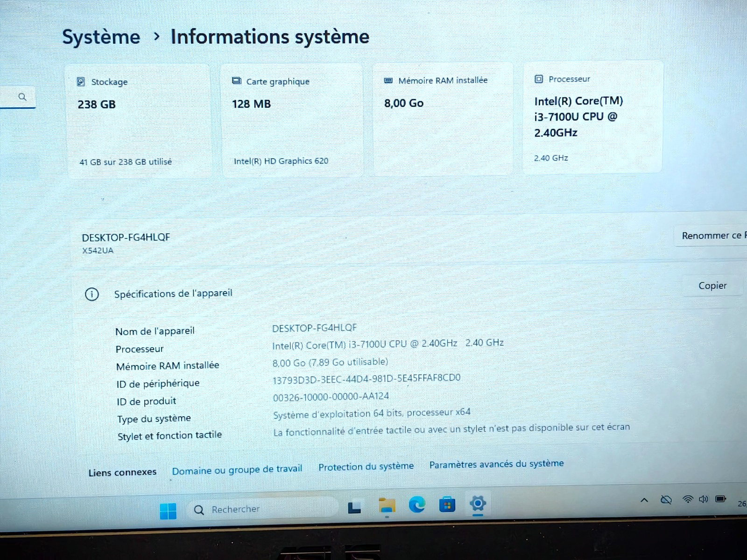
Task: Click the 'Liens connexes' label
Action: click(122, 472)
